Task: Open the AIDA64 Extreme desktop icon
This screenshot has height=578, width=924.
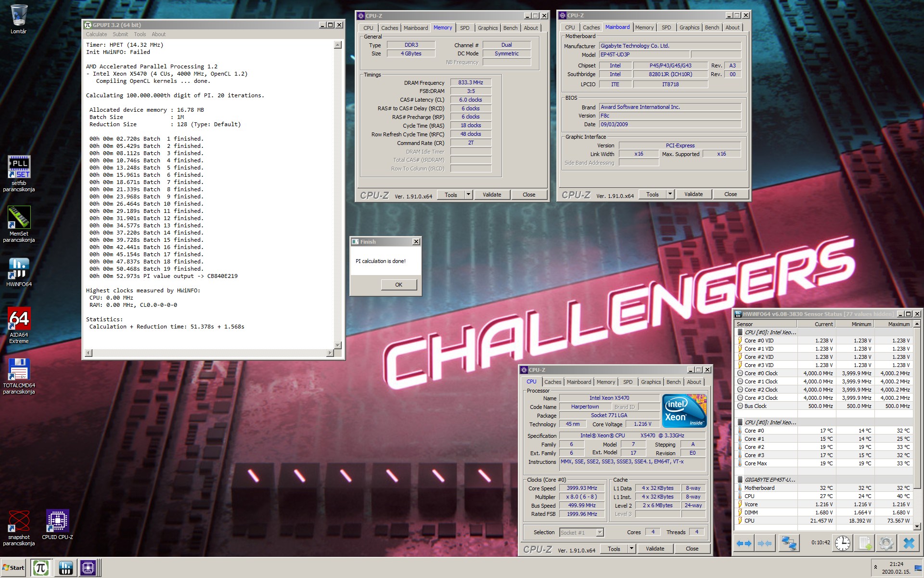Action: click(x=19, y=325)
